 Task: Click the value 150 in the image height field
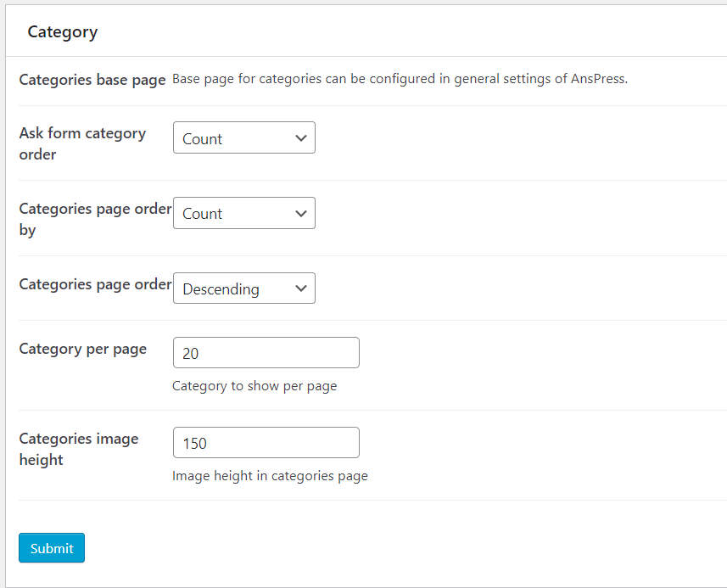click(x=195, y=443)
